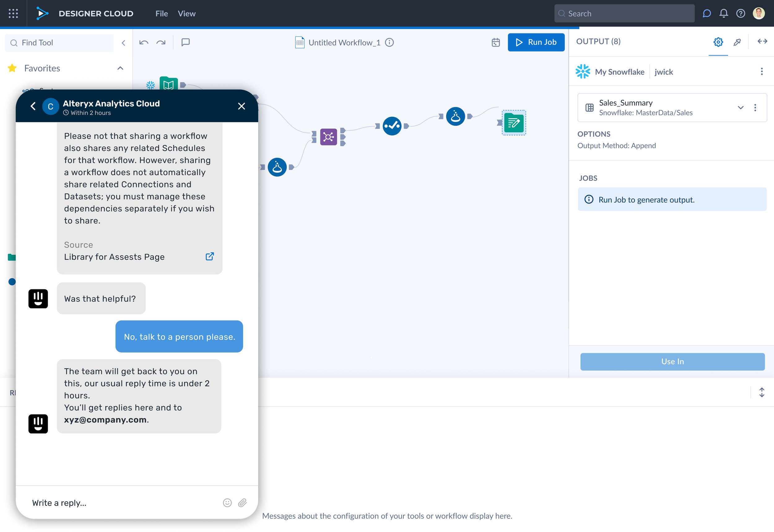Viewport: 774px width, 532px height.
Task: Select the upper Formula flask node
Action: [455, 116]
